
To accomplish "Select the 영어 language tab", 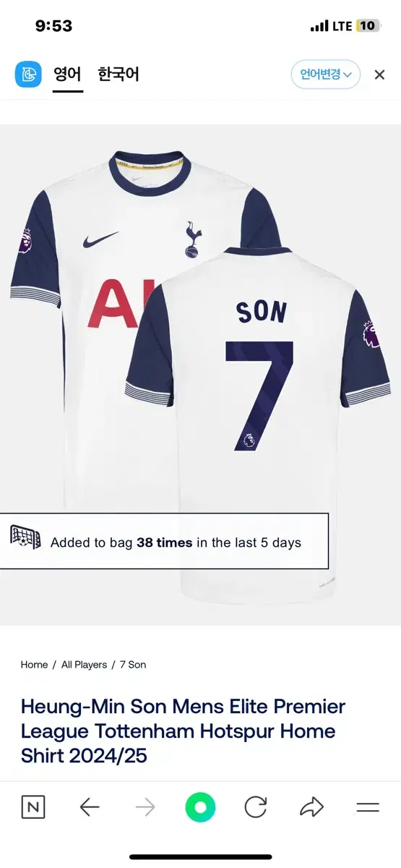I will click(x=68, y=75).
